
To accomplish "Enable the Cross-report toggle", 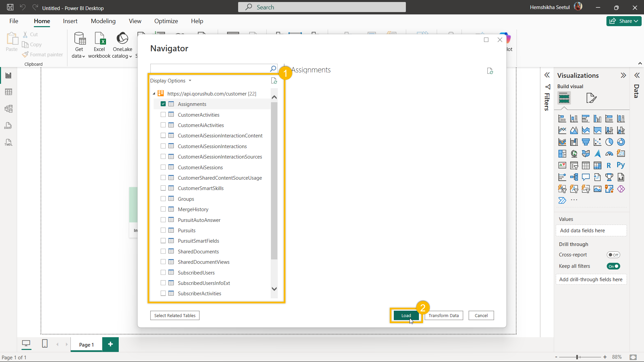I will tap(613, 255).
